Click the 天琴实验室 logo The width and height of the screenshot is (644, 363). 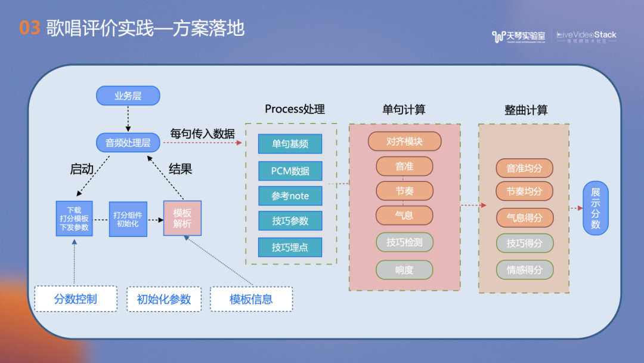coord(518,36)
